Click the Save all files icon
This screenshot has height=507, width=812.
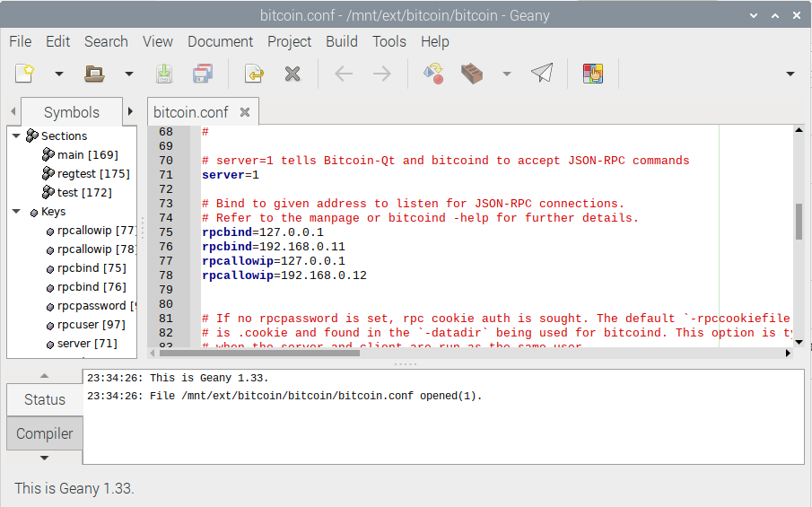(203, 74)
